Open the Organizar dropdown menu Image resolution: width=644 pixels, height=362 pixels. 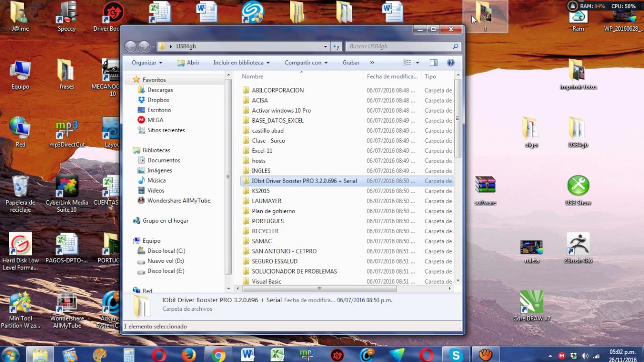pos(147,63)
